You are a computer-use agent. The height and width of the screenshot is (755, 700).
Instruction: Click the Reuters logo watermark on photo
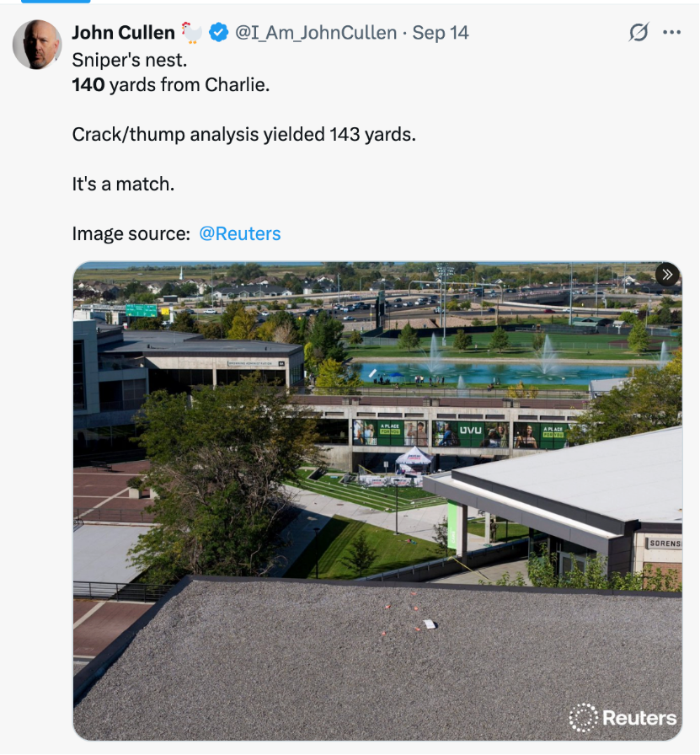pyautogui.click(x=623, y=718)
